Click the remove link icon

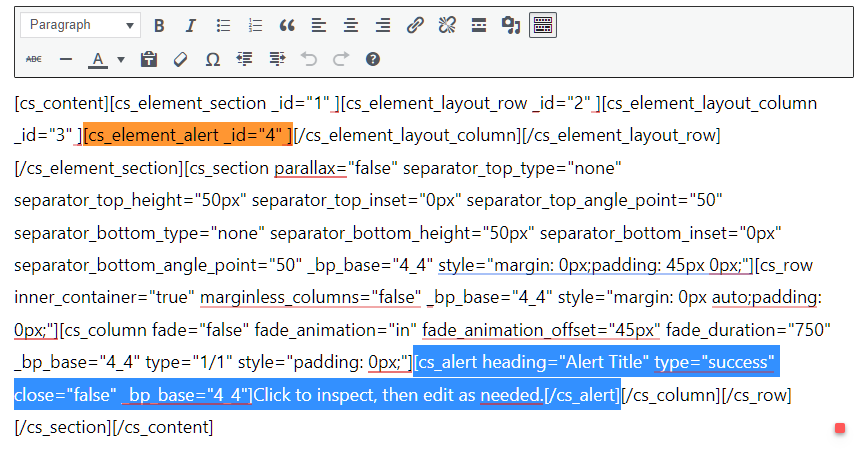(447, 25)
